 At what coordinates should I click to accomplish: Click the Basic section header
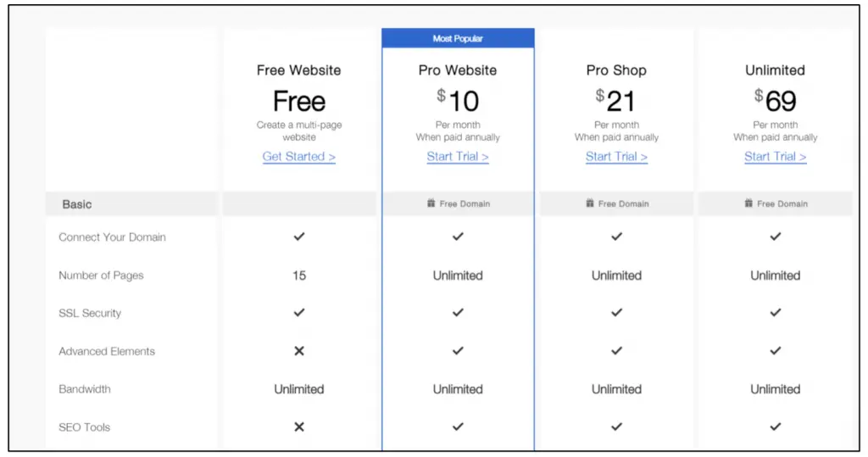[x=77, y=204]
